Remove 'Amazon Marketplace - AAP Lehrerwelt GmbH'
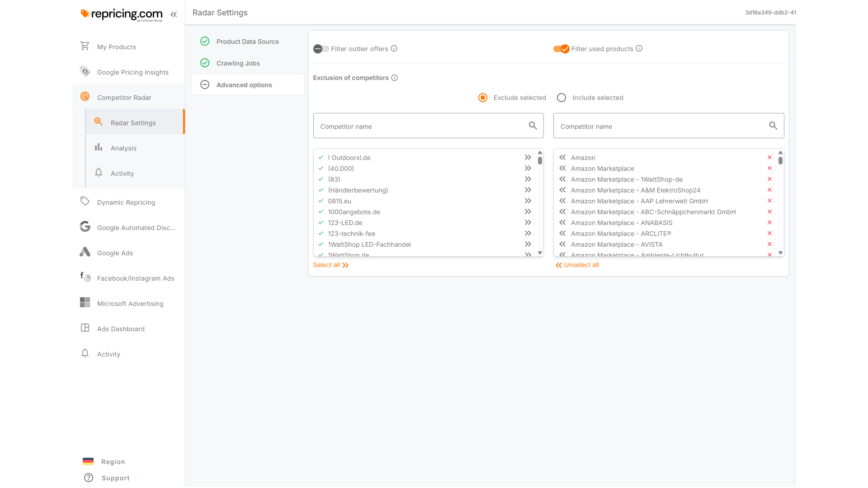This screenshot has width=868, height=488. coord(769,201)
